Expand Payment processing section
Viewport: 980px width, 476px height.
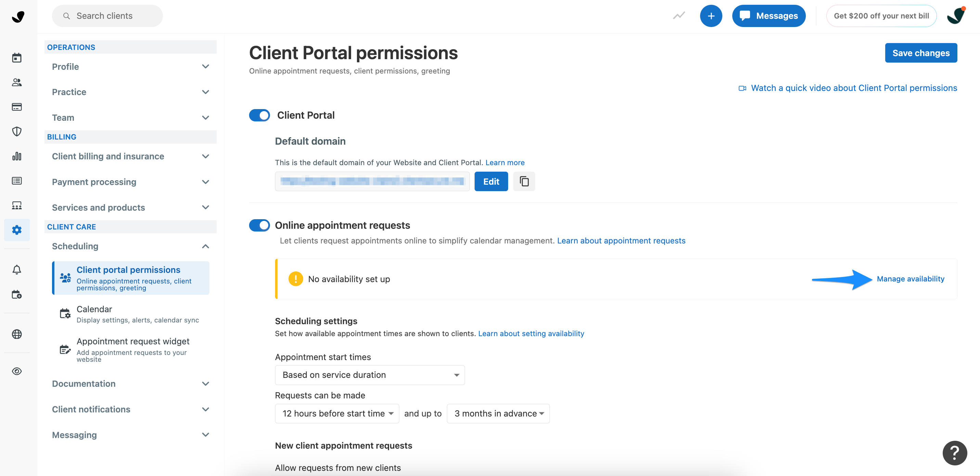pos(130,182)
